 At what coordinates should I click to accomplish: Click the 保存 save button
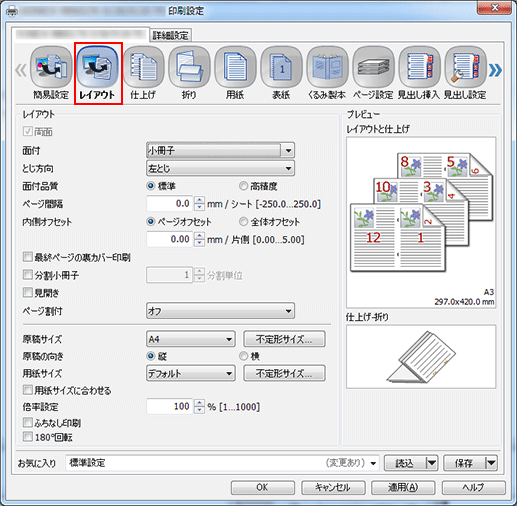pyautogui.click(x=465, y=463)
